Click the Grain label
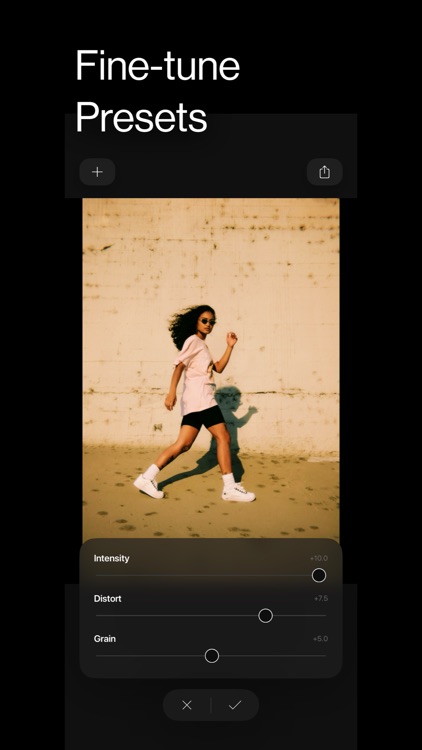422x750 pixels. [105, 639]
